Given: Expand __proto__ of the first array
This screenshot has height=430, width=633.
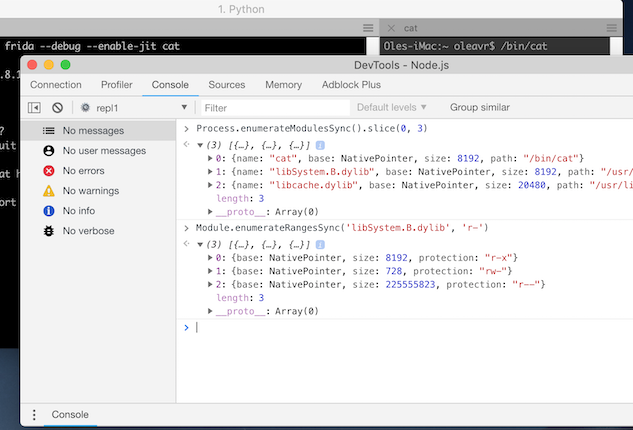Looking at the screenshot, I should pos(210,212).
